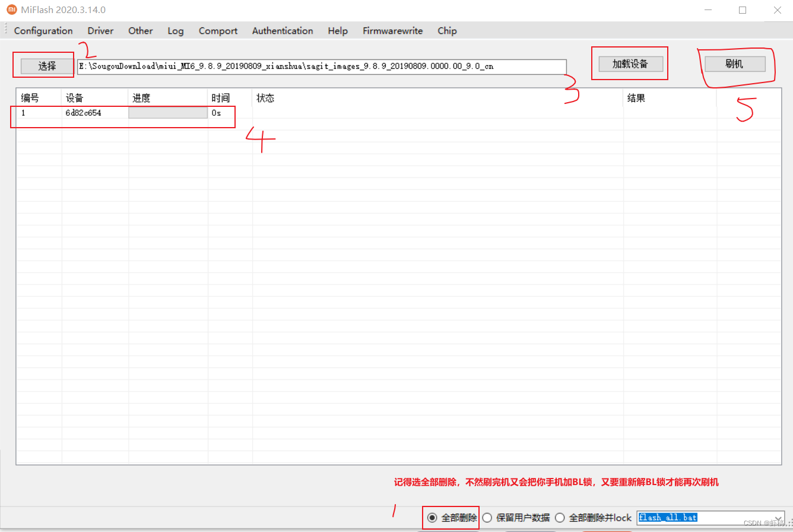The image size is (793, 532).
Task: Click the 设备 column header
Action: [x=95, y=98]
